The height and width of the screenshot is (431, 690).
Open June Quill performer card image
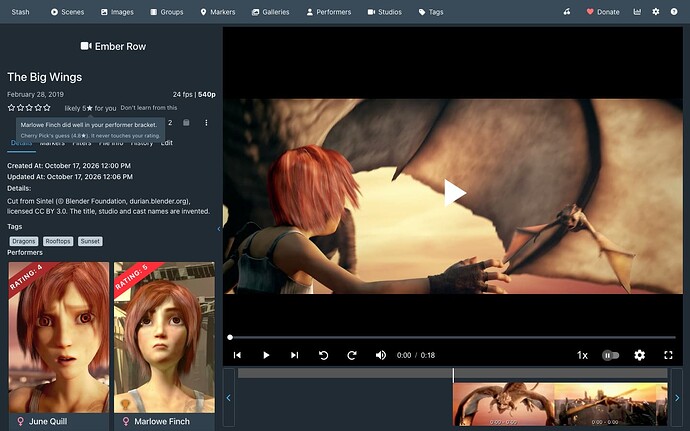click(x=59, y=337)
